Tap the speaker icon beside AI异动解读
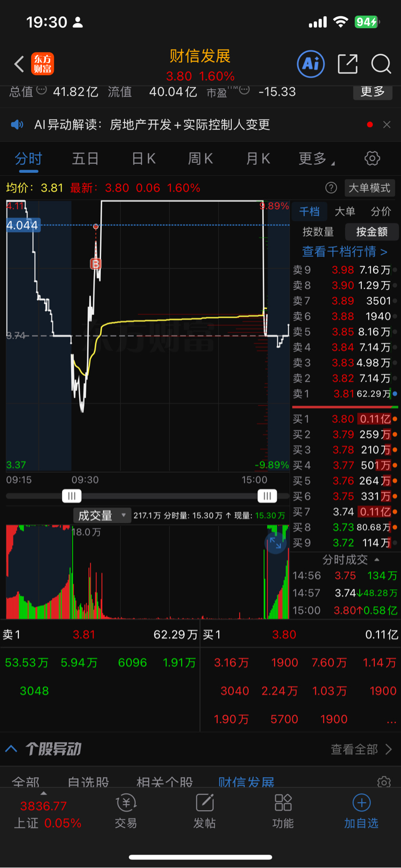Image resolution: width=401 pixels, height=868 pixels. (x=17, y=125)
